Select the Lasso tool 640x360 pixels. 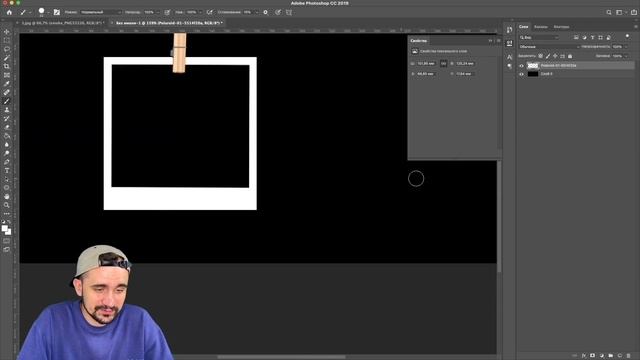click(x=7, y=49)
